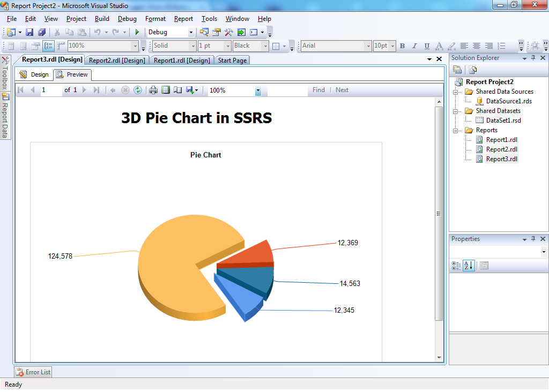Refresh the report preview

click(137, 89)
